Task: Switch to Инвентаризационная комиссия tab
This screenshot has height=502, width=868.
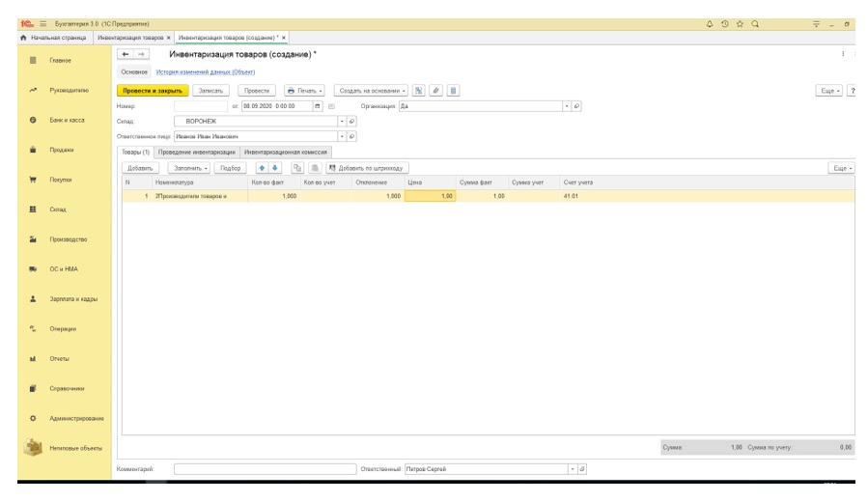Action: coord(285,153)
